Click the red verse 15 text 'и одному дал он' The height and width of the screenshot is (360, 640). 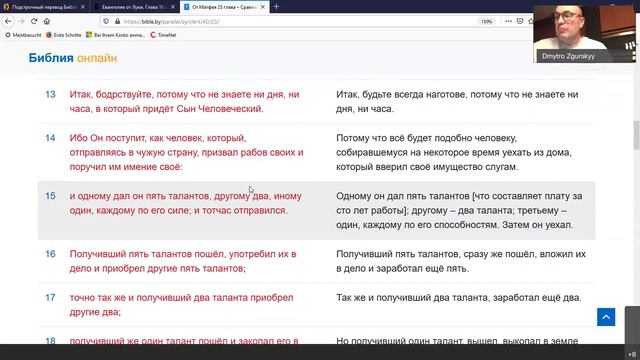(x=107, y=196)
